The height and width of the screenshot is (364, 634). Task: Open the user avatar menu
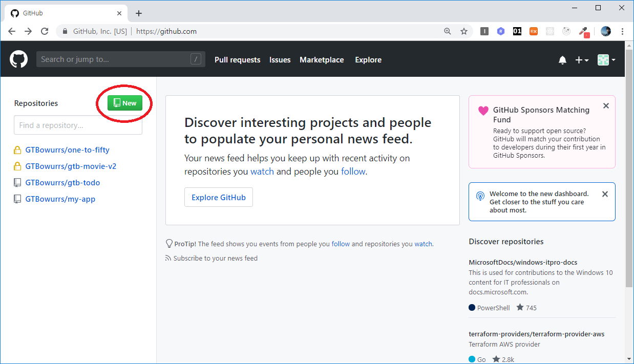[x=606, y=60]
